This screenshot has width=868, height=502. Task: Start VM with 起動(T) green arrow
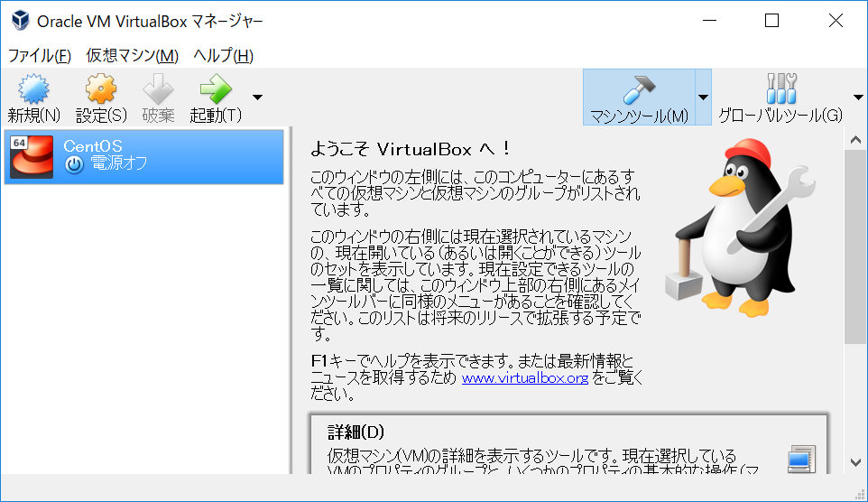coord(216,88)
